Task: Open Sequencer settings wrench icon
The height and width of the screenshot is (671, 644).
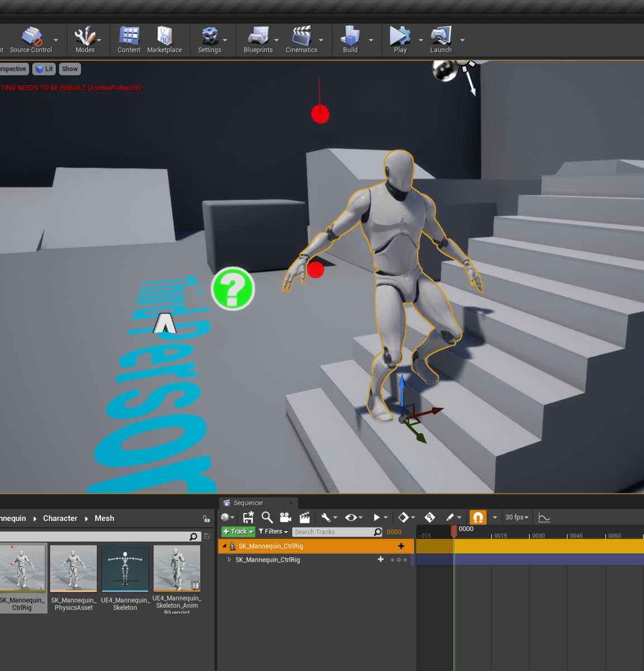Action: pos(325,517)
